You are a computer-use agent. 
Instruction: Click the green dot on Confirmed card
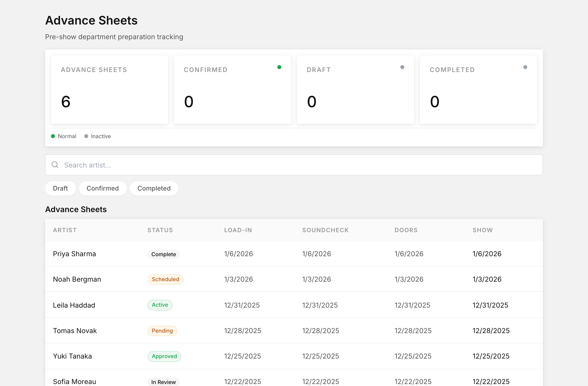coord(279,67)
